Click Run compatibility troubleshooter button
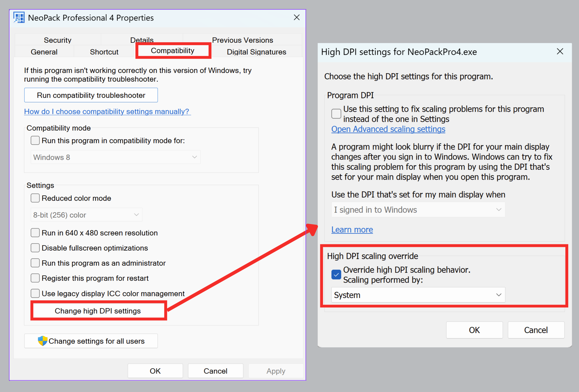The width and height of the screenshot is (579, 392). coord(91,95)
